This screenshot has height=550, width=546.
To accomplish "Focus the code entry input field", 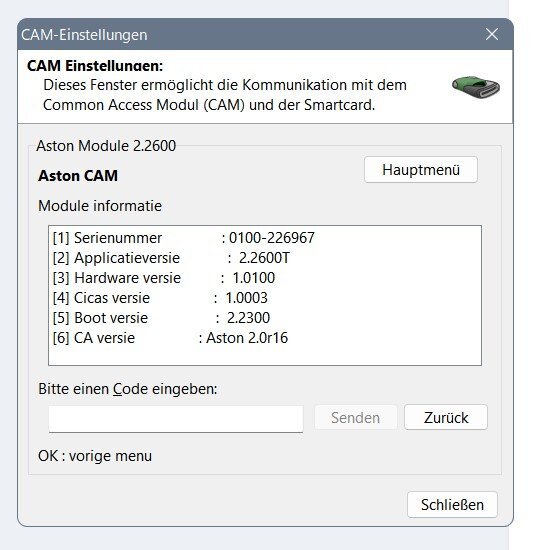I will coord(176,419).
